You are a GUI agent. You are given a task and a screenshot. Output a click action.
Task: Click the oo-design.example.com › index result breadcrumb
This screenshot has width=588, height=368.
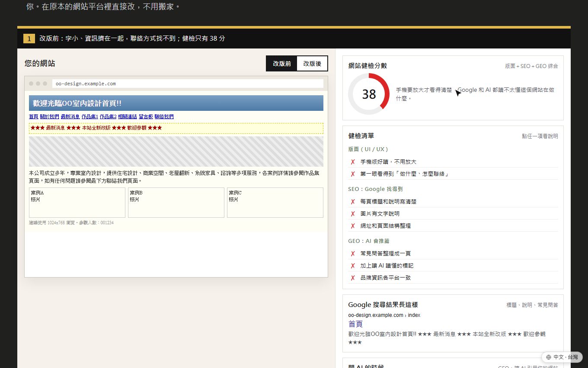(384, 315)
